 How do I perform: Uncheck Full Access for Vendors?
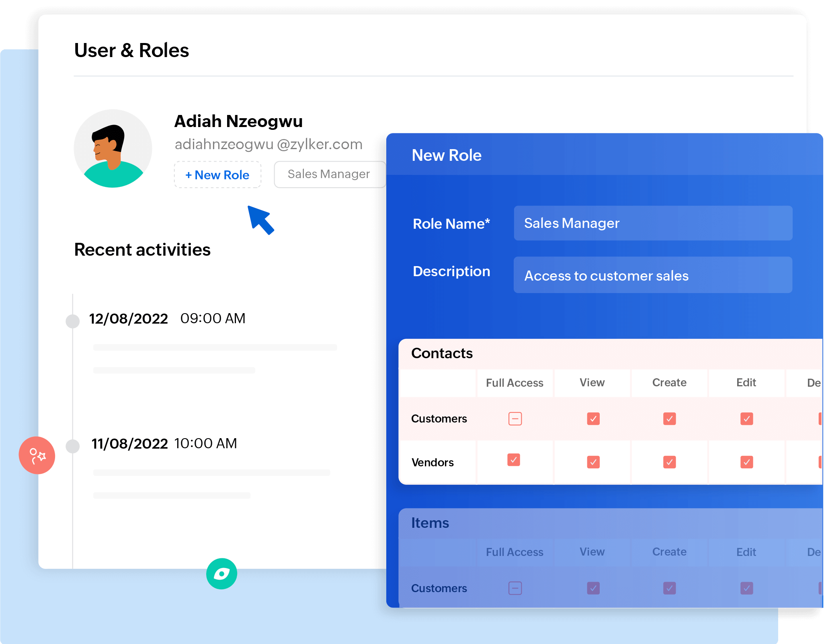pyautogui.click(x=514, y=459)
